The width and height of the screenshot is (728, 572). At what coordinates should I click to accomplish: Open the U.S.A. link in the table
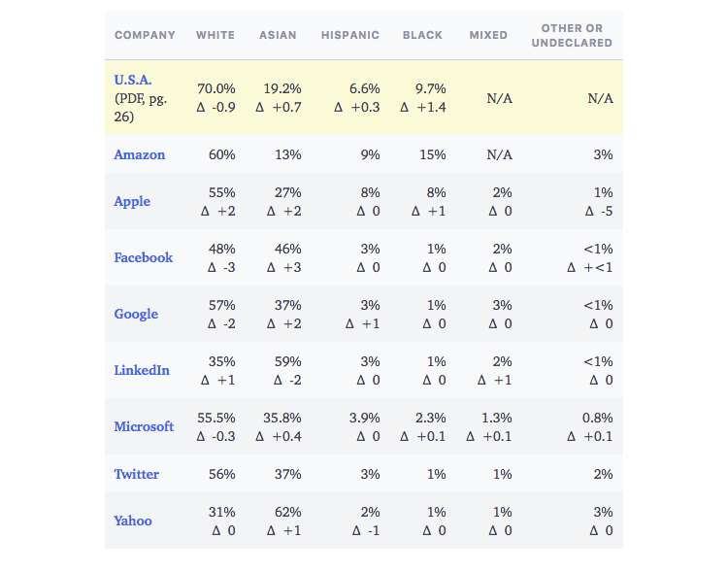[133, 80]
